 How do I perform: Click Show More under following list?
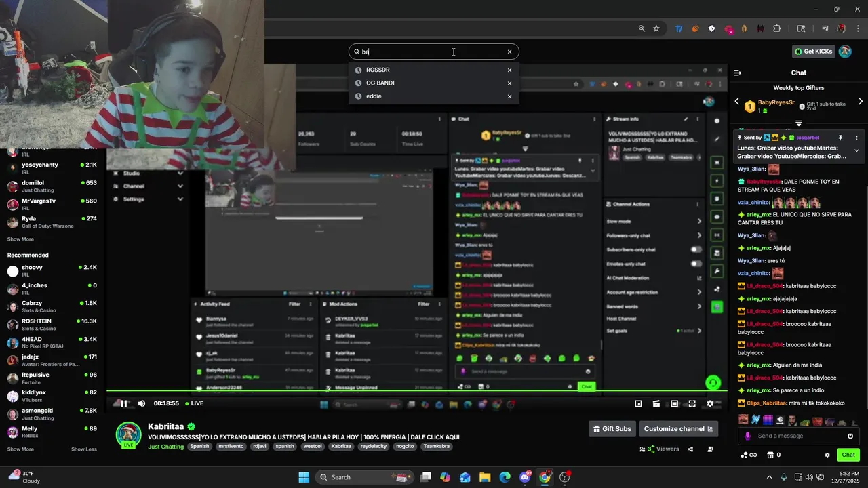[x=20, y=239]
